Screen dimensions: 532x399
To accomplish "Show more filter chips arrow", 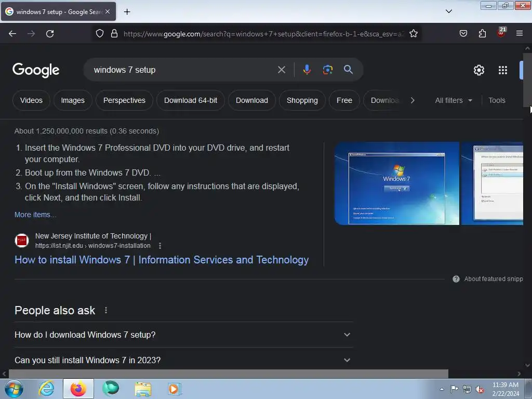I will coord(412,100).
